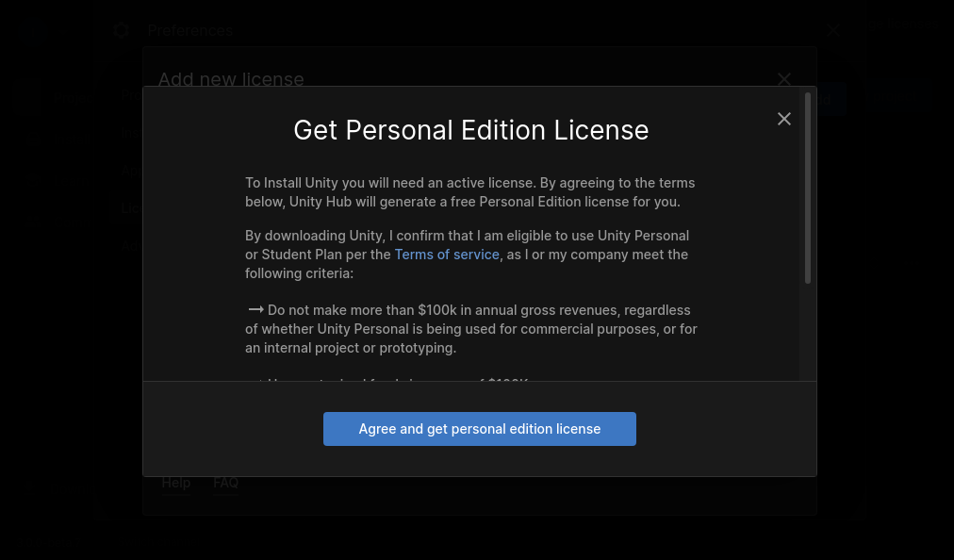This screenshot has height=560, width=954.
Task: Open the FAQ link at the bottom
Action: click(x=225, y=483)
